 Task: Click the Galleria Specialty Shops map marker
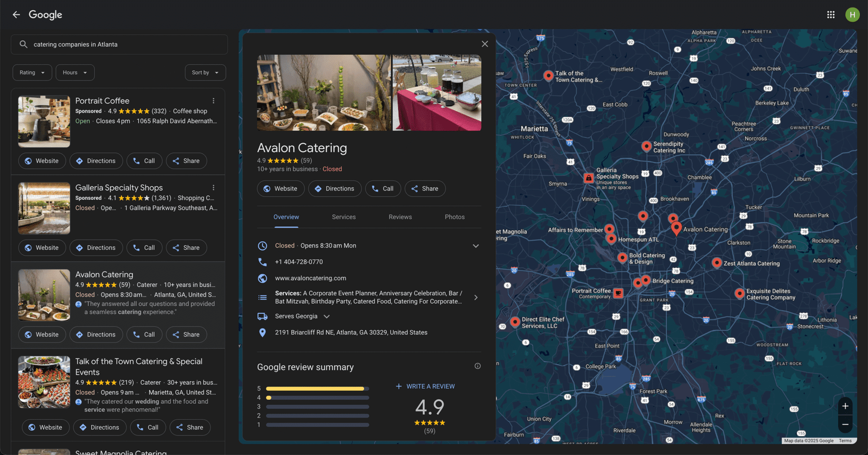(589, 178)
